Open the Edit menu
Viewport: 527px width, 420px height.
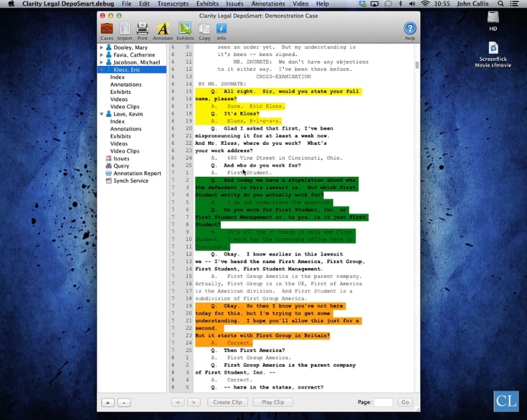144,3
